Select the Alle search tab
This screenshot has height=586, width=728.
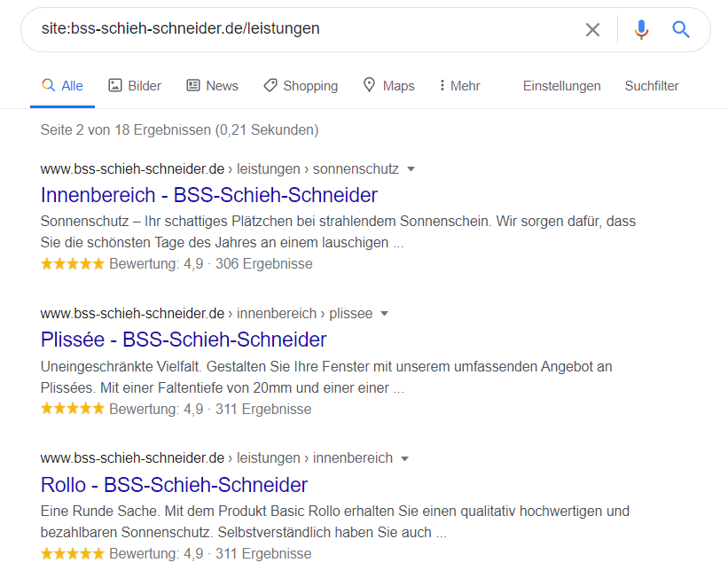point(62,86)
